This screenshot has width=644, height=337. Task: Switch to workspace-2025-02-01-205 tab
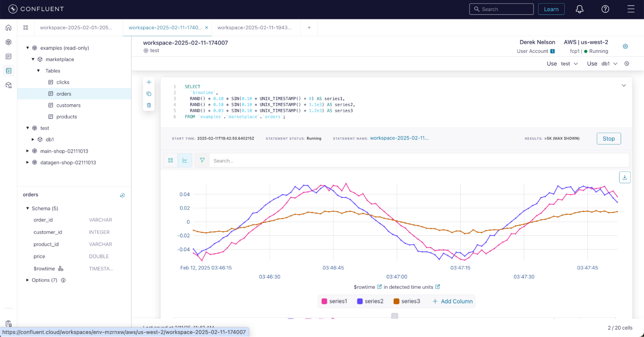pos(76,28)
